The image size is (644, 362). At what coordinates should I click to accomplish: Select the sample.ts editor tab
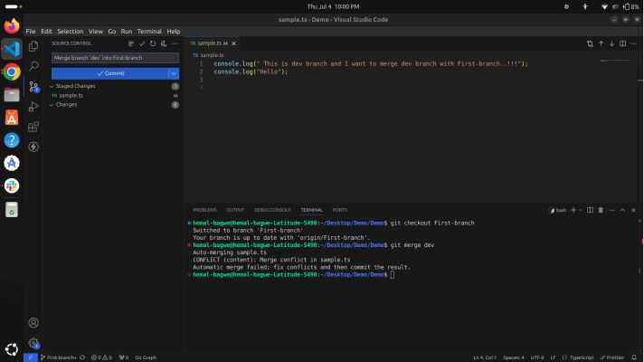click(210, 43)
